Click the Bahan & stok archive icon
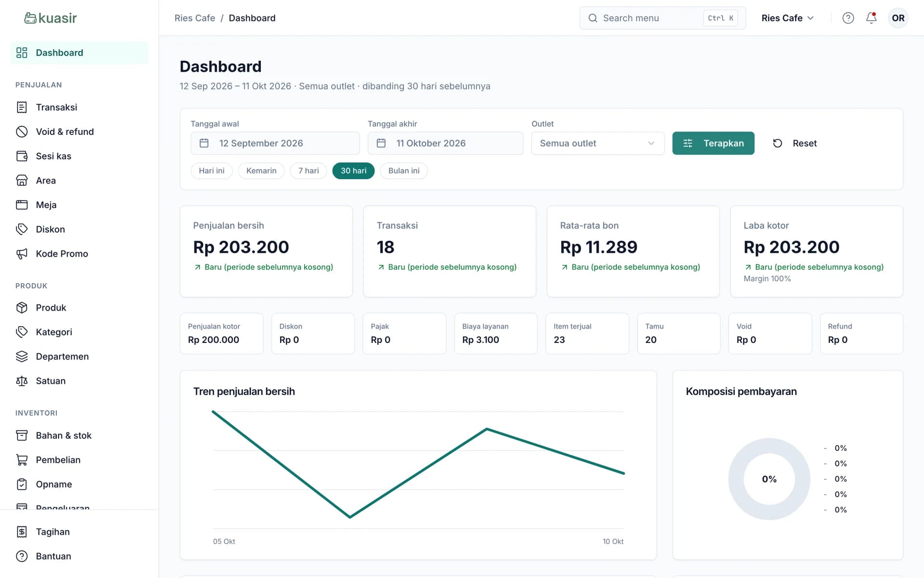Screen dimensions: 924x578 click(22, 435)
